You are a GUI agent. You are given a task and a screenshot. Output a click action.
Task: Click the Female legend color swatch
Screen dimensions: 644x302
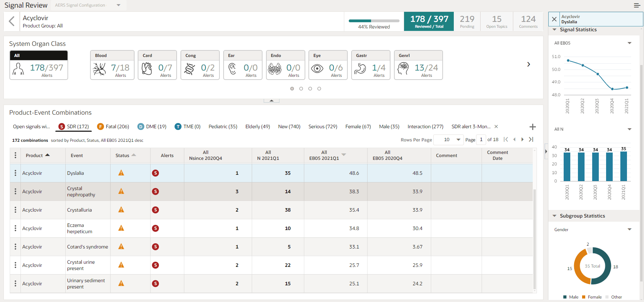point(584,297)
